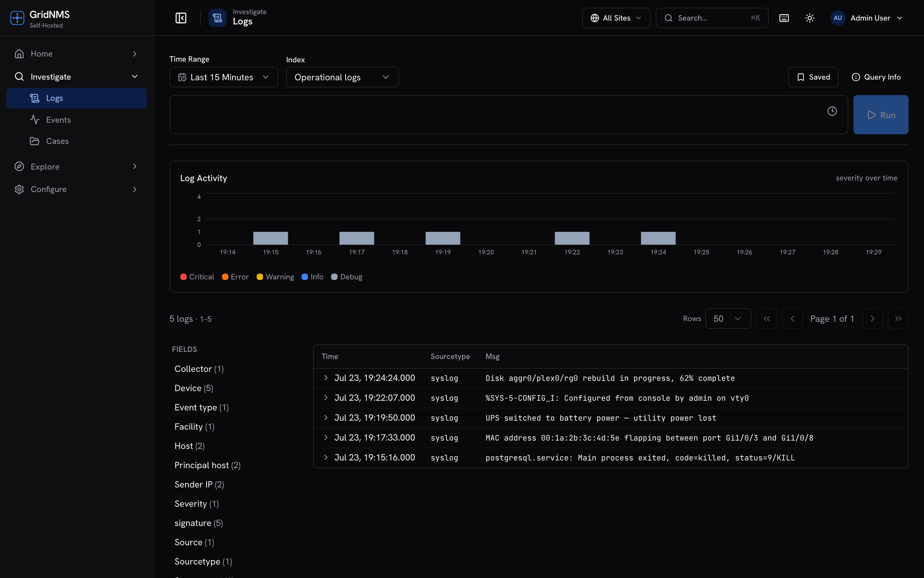Open the Logs sidebar item

[76, 98]
